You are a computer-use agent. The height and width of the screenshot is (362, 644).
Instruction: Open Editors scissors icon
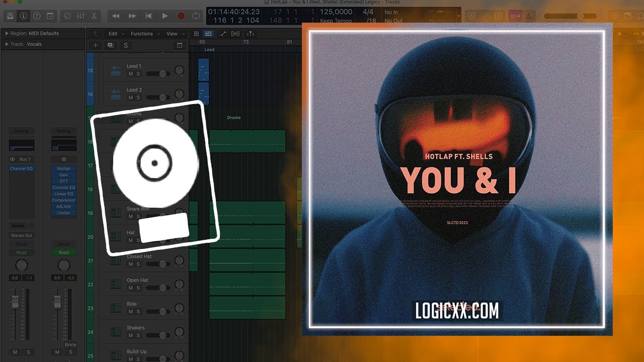click(94, 16)
